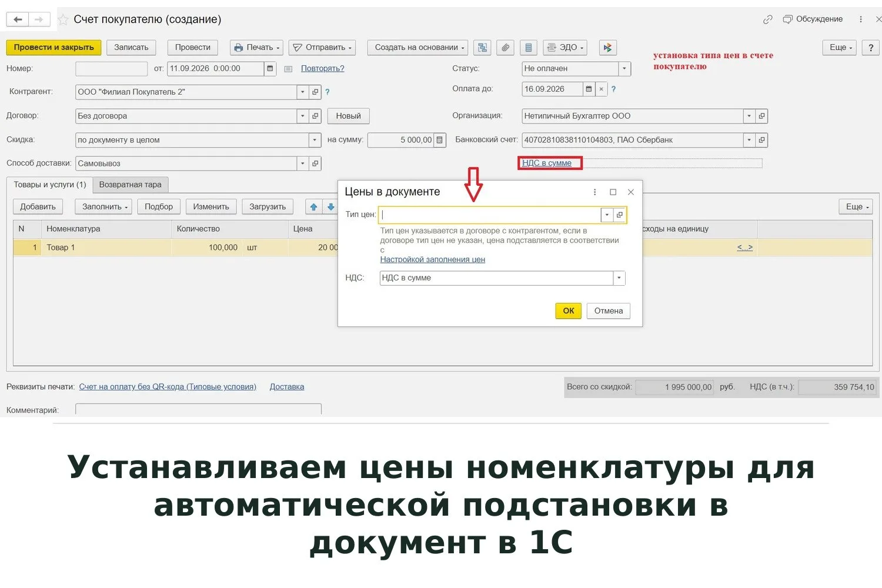The height and width of the screenshot is (588, 882).
Task: Open the Тип цен selection form icon
Action: tap(619, 215)
